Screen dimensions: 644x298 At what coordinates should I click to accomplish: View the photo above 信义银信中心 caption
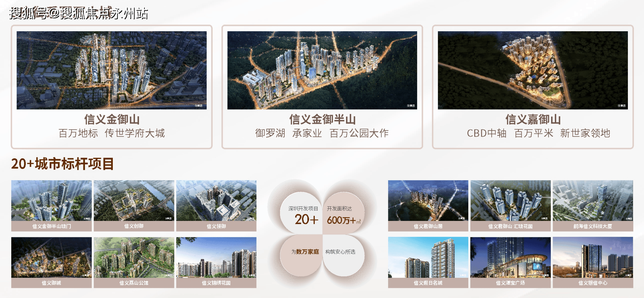(x=593, y=257)
